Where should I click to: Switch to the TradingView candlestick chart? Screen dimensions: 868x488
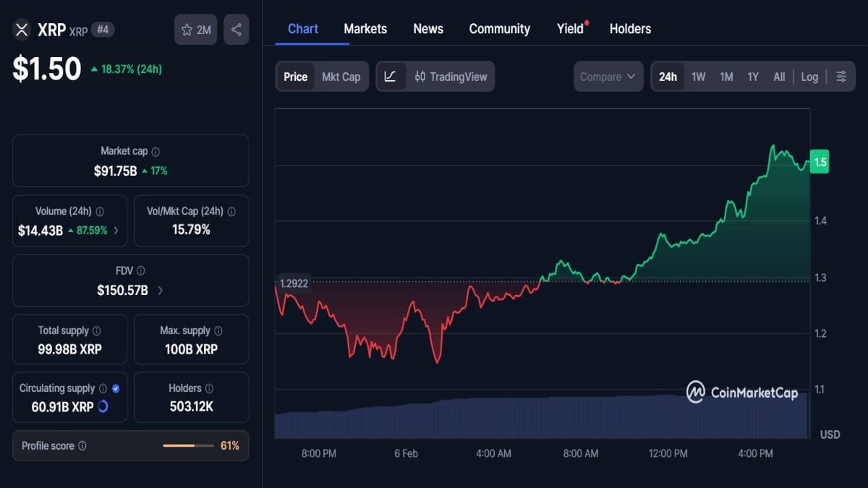tap(451, 77)
